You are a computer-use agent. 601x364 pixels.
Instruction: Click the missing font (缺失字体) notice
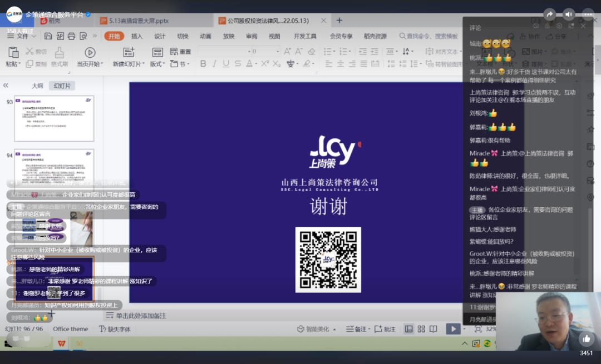115,329
